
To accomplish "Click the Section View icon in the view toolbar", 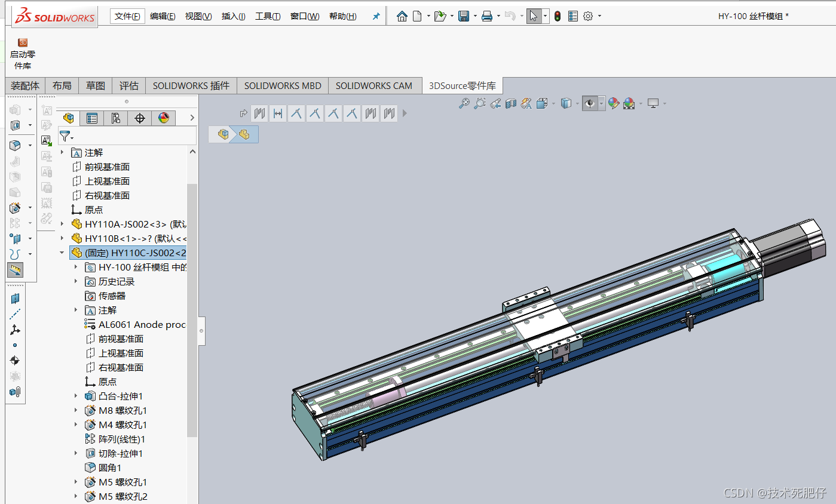I will [x=510, y=103].
